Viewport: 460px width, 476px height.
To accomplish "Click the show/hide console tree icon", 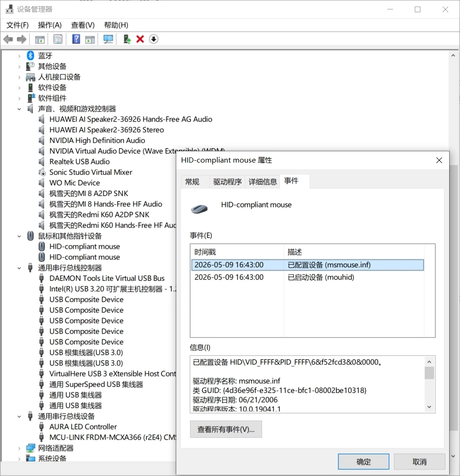I will (40, 39).
